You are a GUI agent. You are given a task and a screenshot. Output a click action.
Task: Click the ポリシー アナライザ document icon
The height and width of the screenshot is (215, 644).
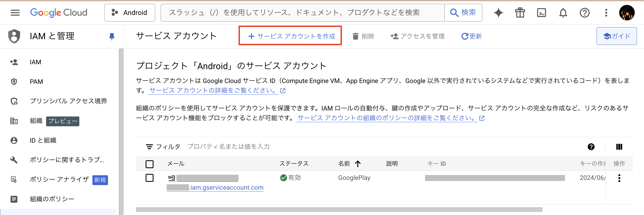tap(14, 180)
